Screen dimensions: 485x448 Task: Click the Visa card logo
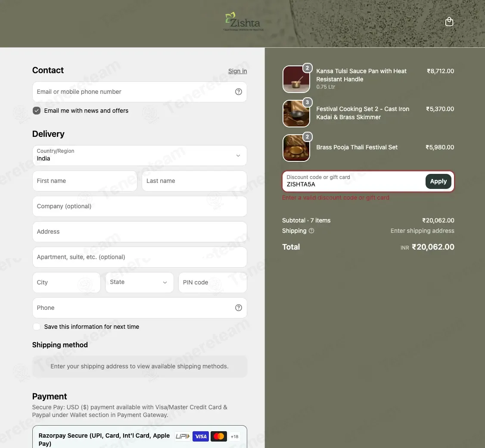point(201,436)
